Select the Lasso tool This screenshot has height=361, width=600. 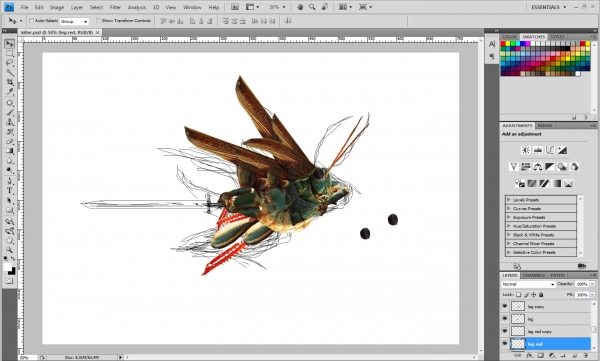[10, 63]
